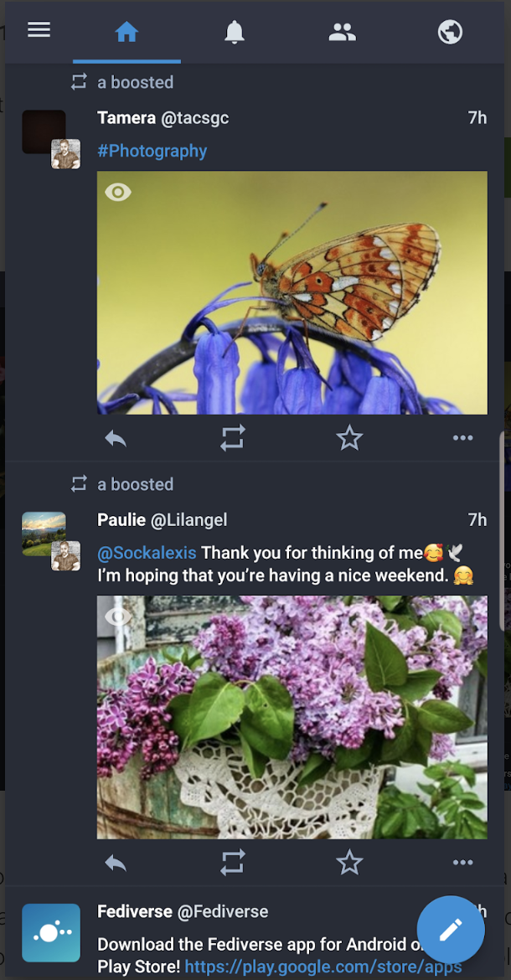Reply to Tamera's Photography post

[116, 438]
